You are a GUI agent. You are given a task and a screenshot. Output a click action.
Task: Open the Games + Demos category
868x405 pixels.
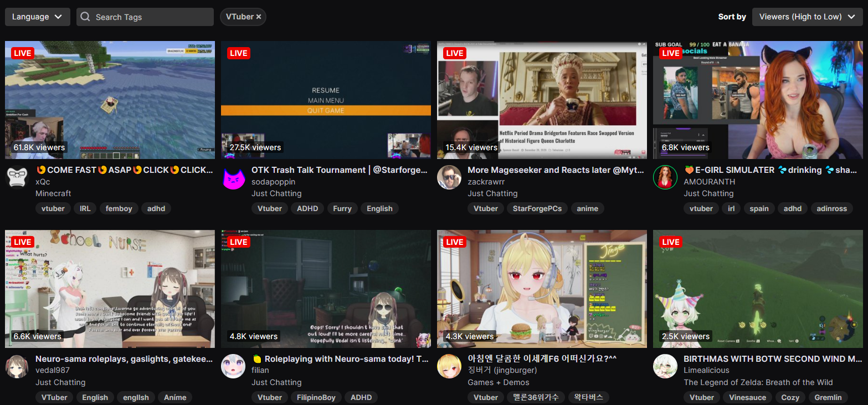(499, 382)
